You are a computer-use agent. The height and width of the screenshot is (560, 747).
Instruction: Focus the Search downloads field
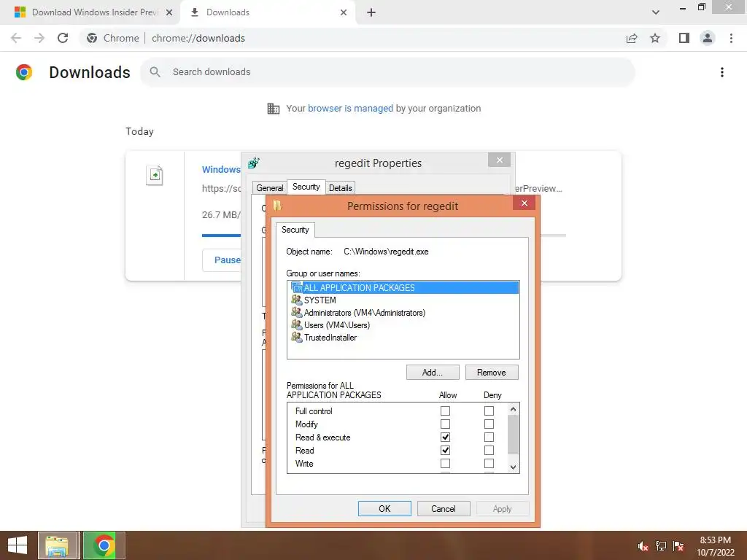387,72
